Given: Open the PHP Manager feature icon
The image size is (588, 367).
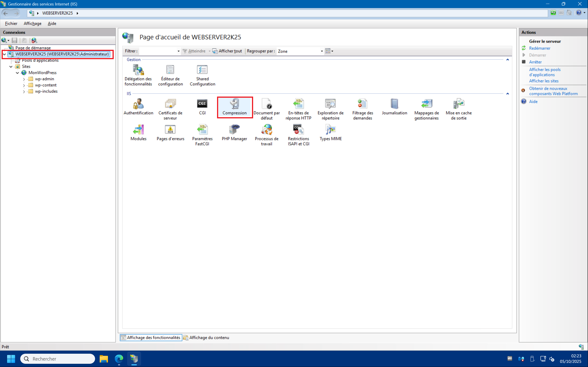Looking at the screenshot, I should (x=234, y=132).
